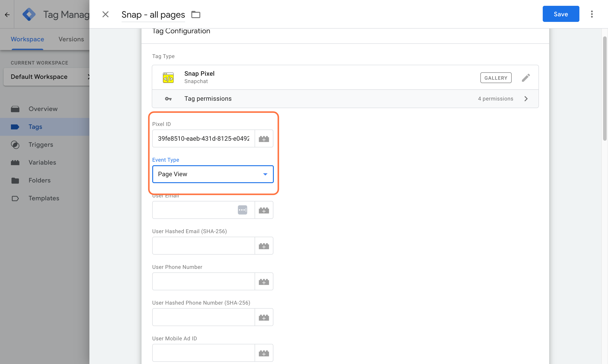Screen dimensions: 608x364
Task: Open Variables in the sidebar
Action: coord(45,162)
